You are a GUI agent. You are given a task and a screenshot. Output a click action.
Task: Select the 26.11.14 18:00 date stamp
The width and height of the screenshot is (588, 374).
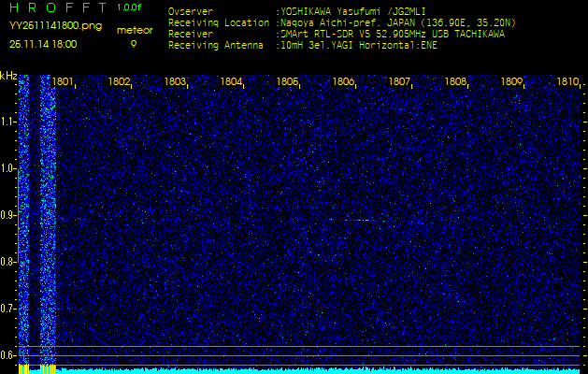[44, 44]
